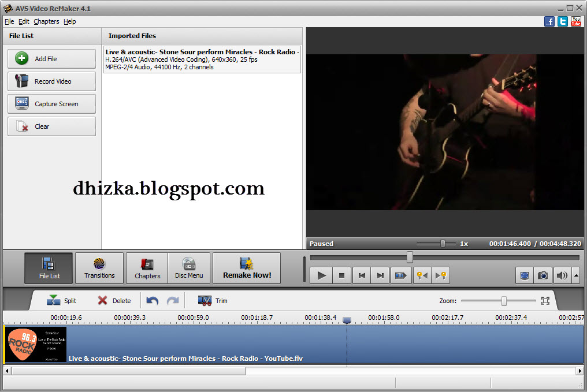Open the YouTube link icon

click(576, 21)
